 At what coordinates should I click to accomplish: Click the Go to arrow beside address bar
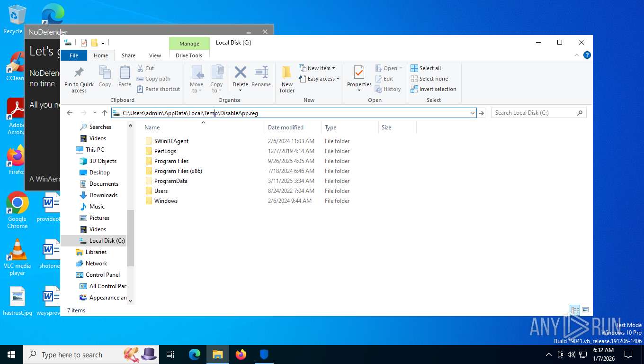pos(482,113)
